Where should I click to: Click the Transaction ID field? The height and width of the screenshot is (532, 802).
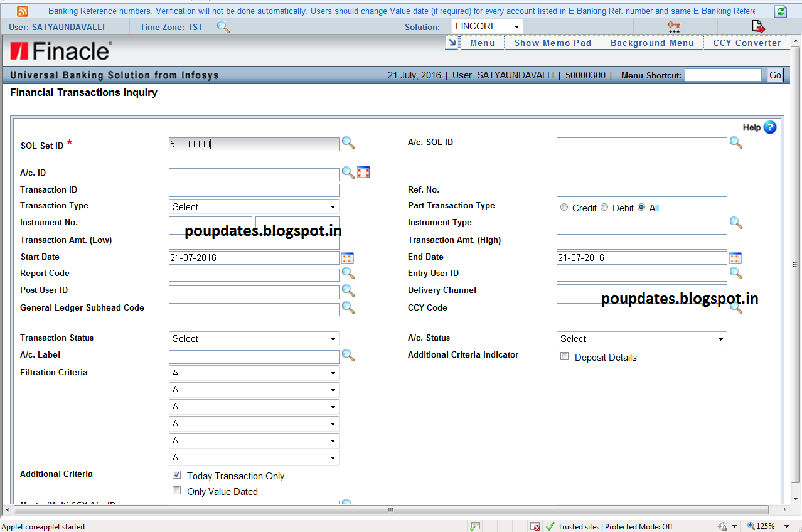click(254, 191)
